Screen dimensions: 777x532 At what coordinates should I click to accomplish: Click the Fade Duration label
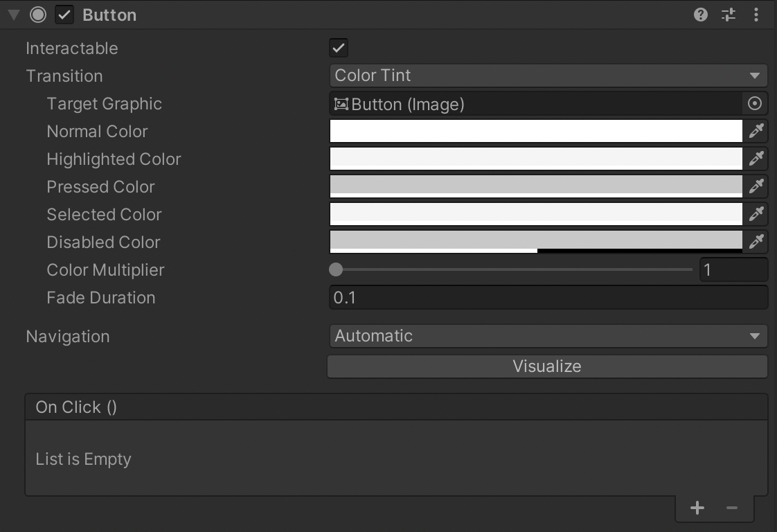[x=100, y=298]
